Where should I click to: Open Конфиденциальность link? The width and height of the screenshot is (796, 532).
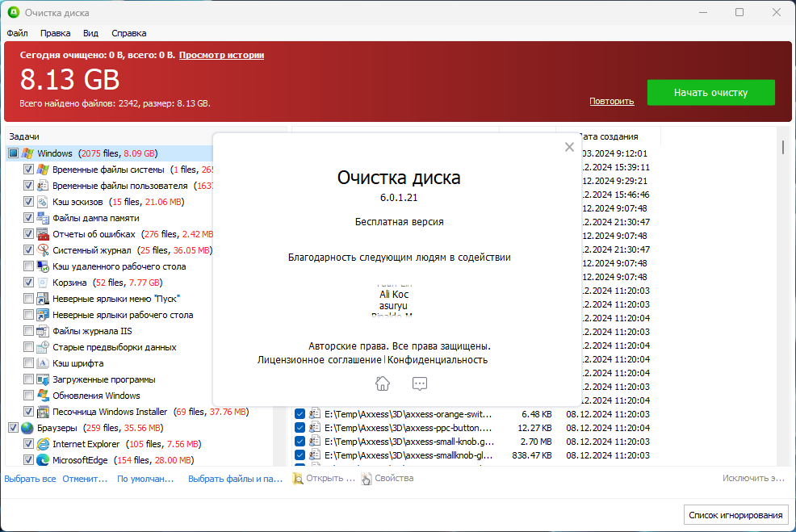click(x=438, y=359)
